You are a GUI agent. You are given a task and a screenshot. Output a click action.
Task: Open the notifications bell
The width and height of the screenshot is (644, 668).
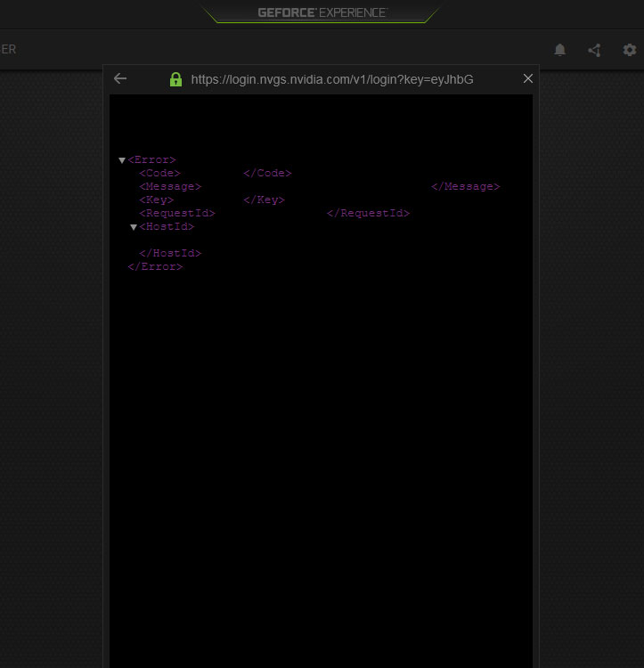[x=559, y=50]
